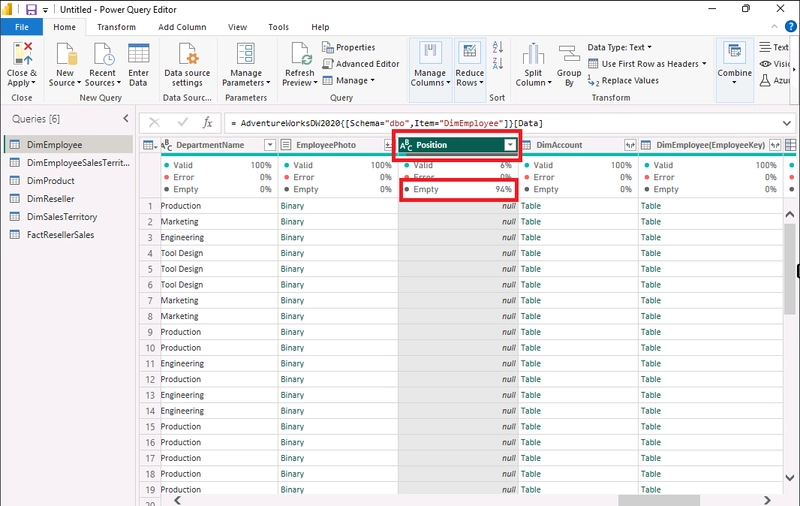This screenshot has width=800, height=506.
Task: Switch to the Transform tab
Action: (x=116, y=27)
